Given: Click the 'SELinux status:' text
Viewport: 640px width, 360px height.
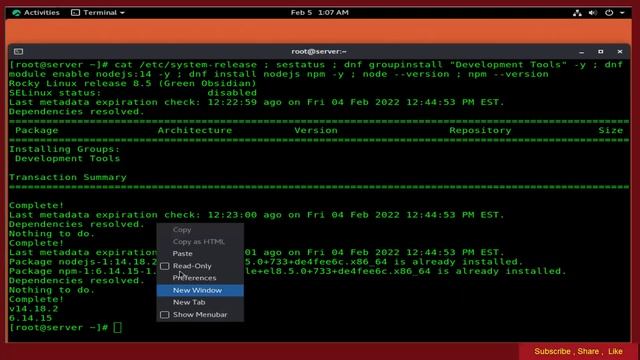Looking at the screenshot, I should pos(55,93).
